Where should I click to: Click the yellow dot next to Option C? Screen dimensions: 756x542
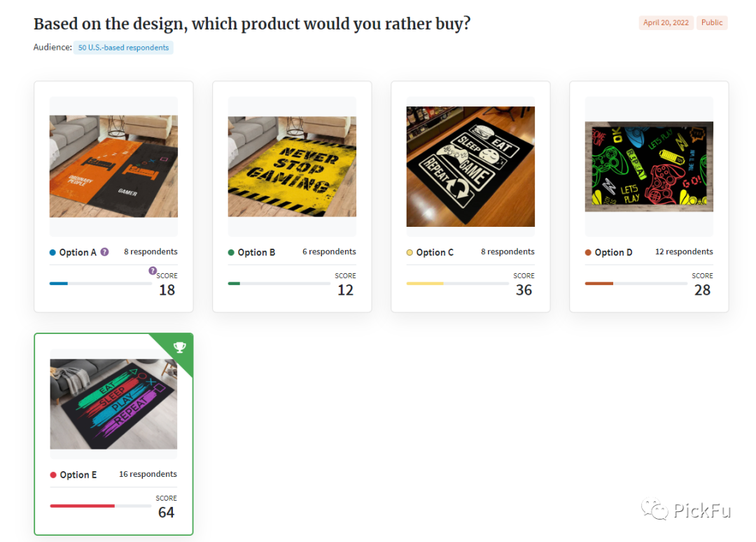click(x=409, y=252)
